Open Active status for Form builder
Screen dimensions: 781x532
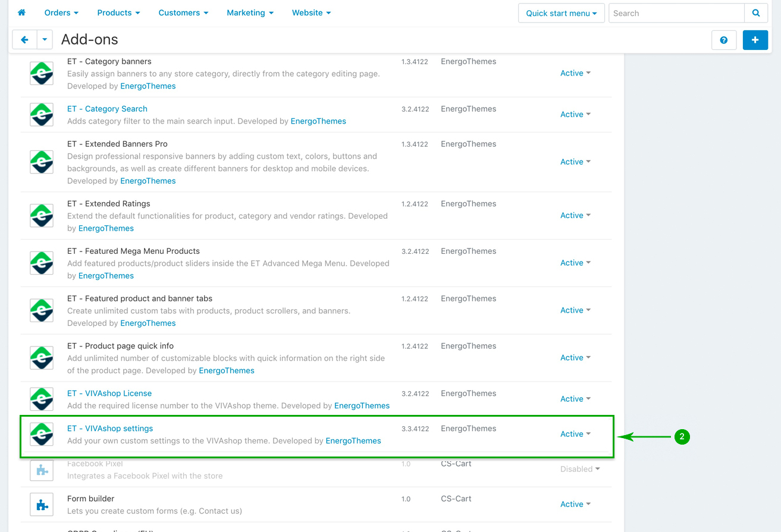point(575,504)
